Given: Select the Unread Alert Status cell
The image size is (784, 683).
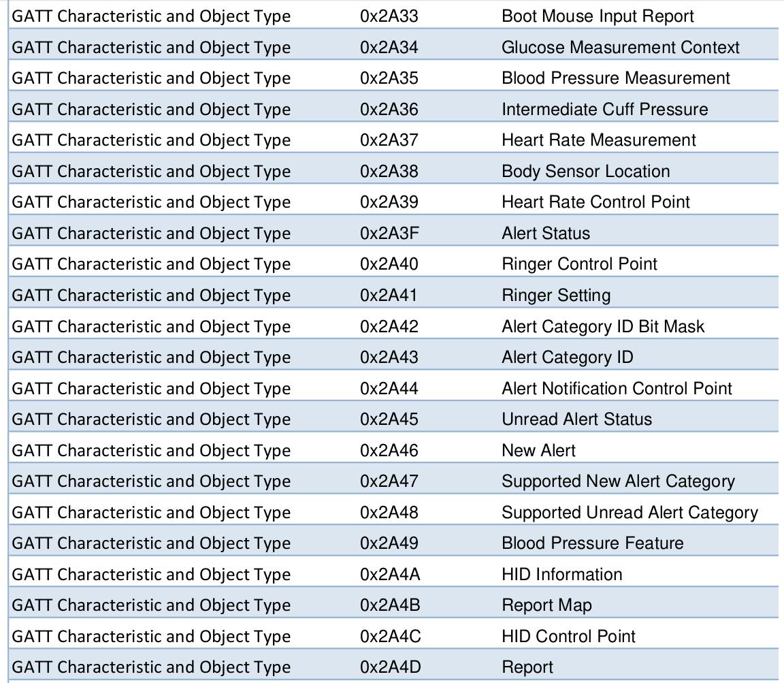Looking at the screenshot, I should click(x=576, y=419).
